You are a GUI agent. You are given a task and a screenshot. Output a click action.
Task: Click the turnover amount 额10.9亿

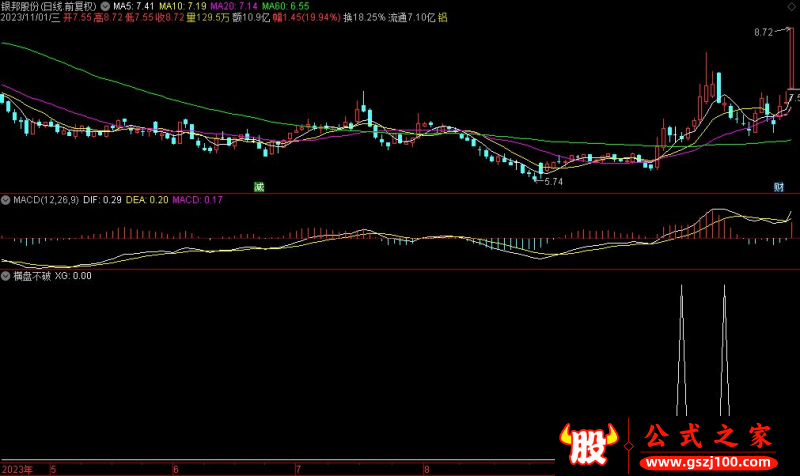(x=251, y=17)
